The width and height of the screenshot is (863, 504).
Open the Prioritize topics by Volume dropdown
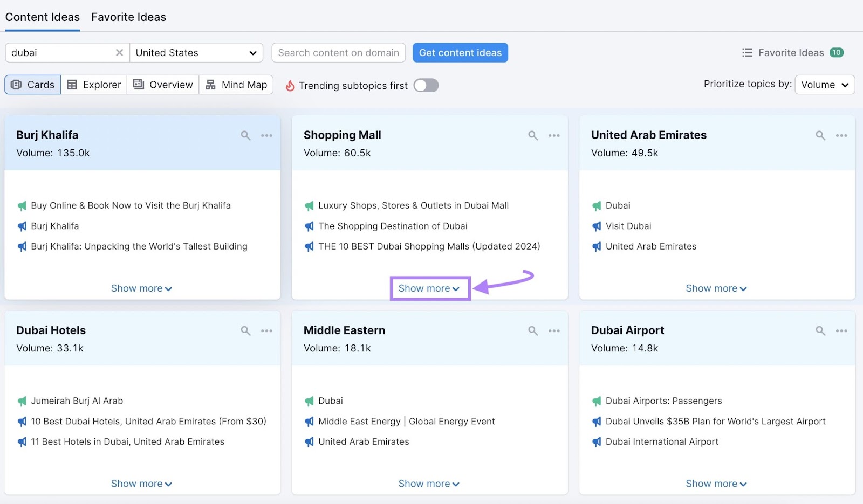tap(824, 85)
